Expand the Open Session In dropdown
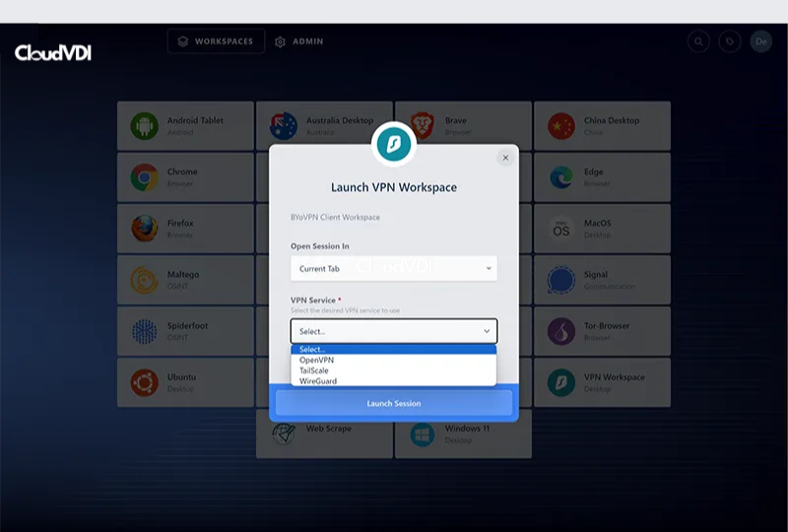The height and width of the screenshot is (532, 788). tap(393, 268)
